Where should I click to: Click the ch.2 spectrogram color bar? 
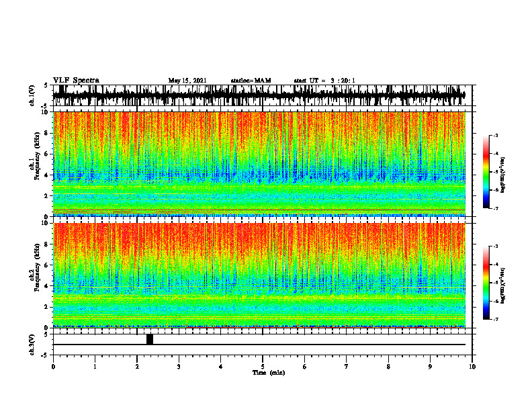point(486,283)
